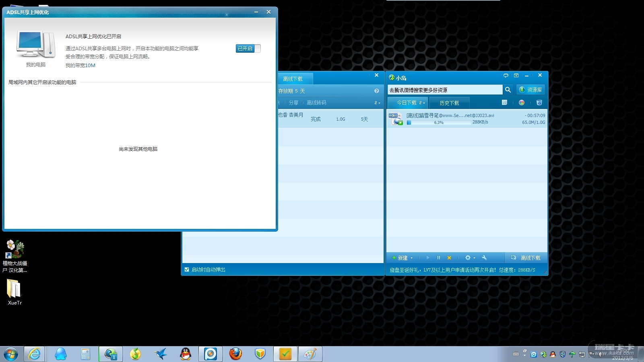The width and height of the screenshot is (644, 362).
Task: Launch Firefox from the taskbar
Action: pyautogui.click(x=235, y=354)
